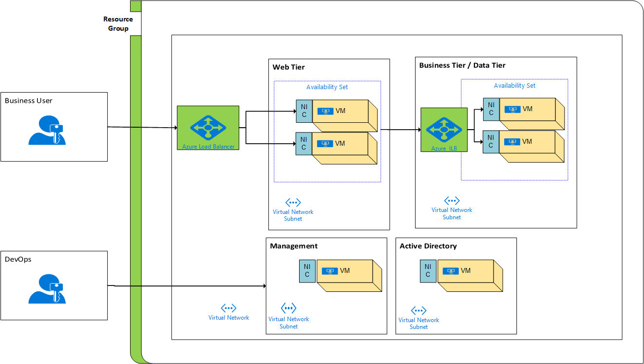The image size is (644, 364).
Task: Select the Management VM
Action: (x=349, y=275)
